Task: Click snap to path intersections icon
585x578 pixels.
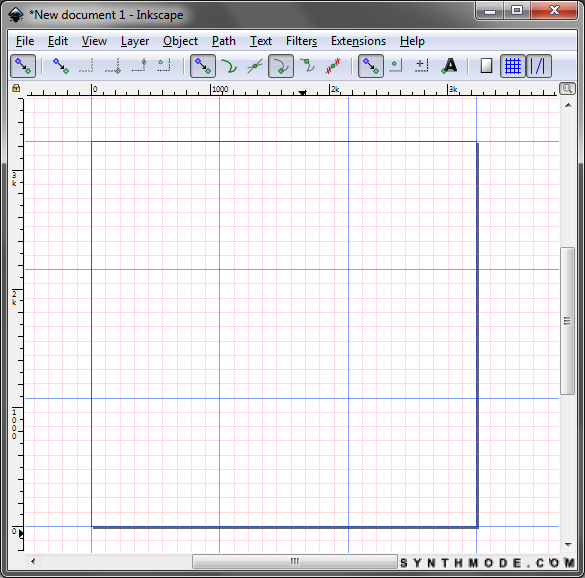Action: pyautogui.click(x=255, y=66)
